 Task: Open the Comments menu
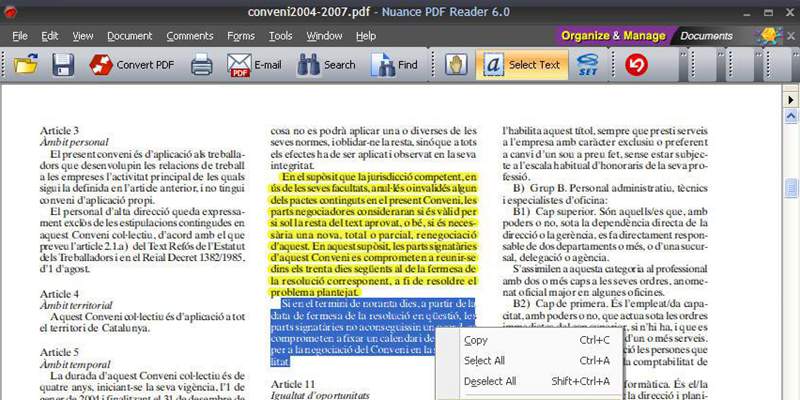[x=190, y=36]
